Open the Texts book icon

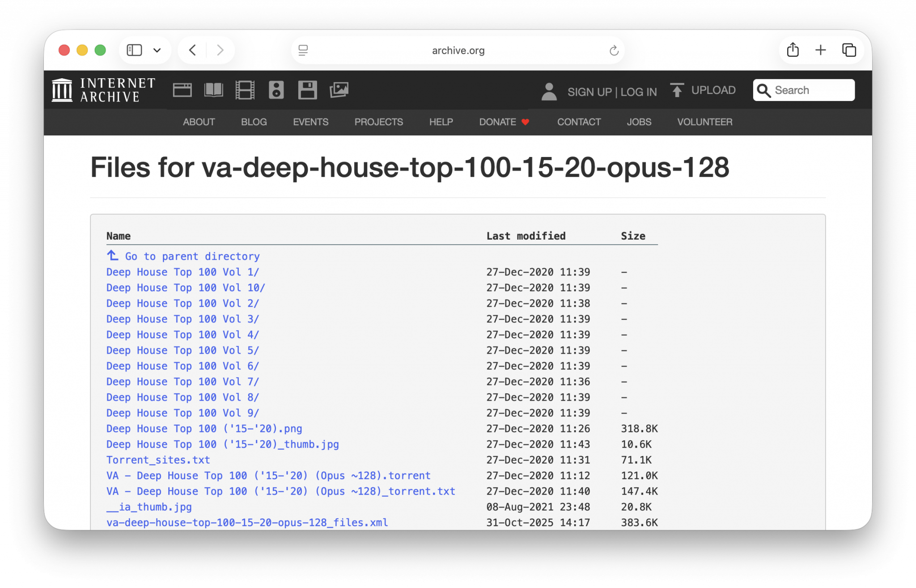213,90
